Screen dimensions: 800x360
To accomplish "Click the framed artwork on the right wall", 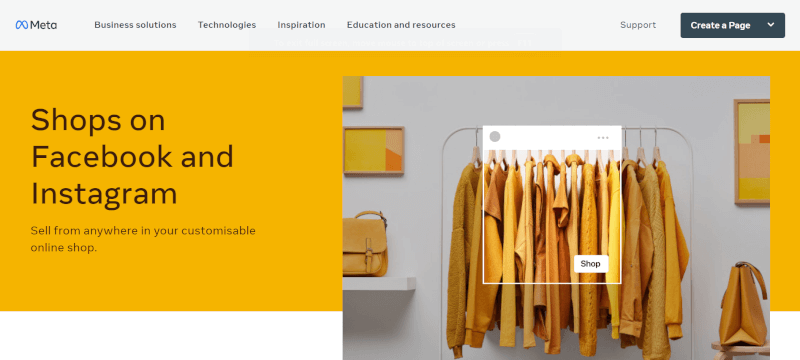I will tap(752, 152).
